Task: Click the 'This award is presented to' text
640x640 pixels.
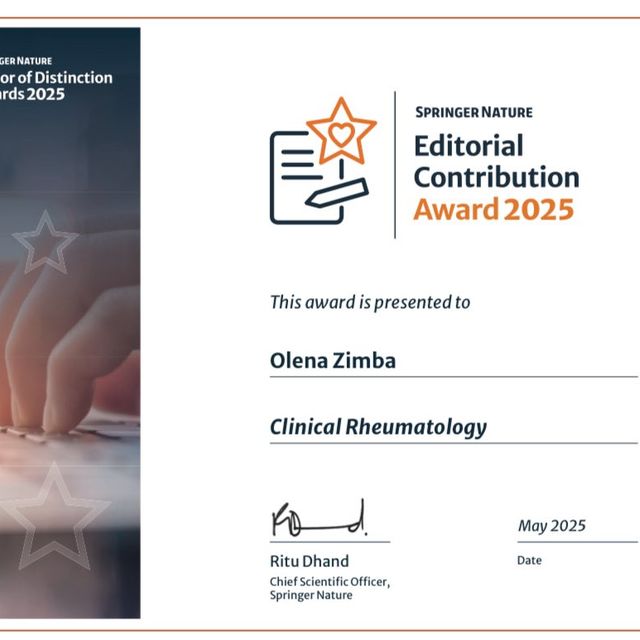Action: tap(370, 302)
